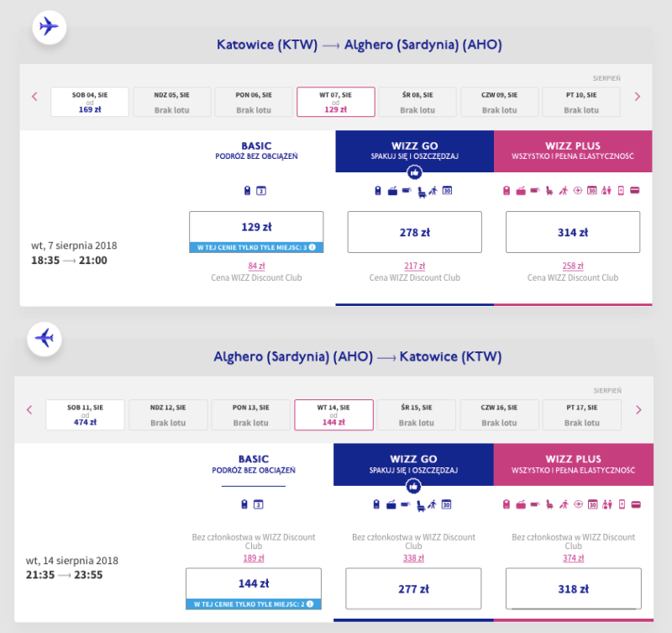Select return date SOB 11, SIE
Viewport: 672px width, 633px height.
tap(86, 414)
